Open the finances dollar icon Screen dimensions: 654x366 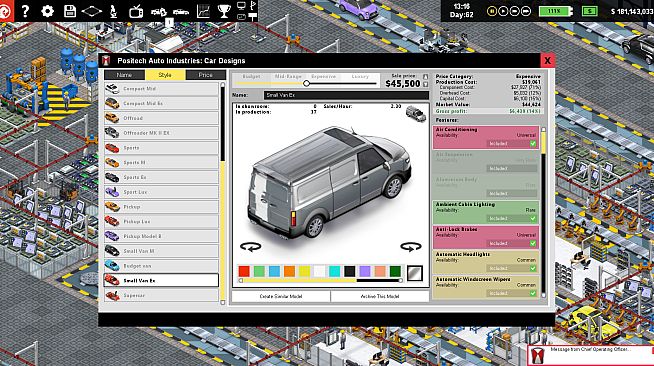coord(589,11)
